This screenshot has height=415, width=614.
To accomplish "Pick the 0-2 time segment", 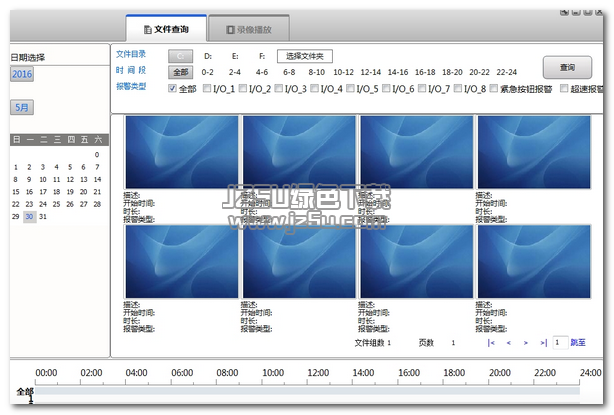I will [x=208, y=72].
